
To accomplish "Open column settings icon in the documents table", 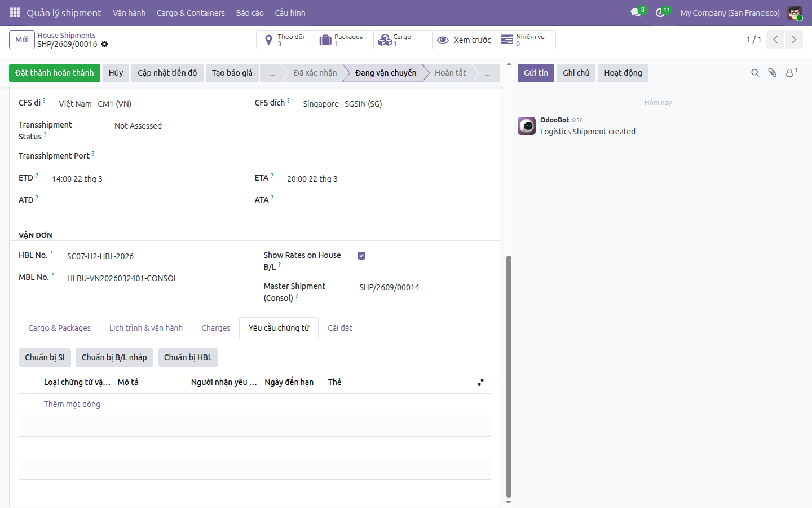I will pos(480,382).
